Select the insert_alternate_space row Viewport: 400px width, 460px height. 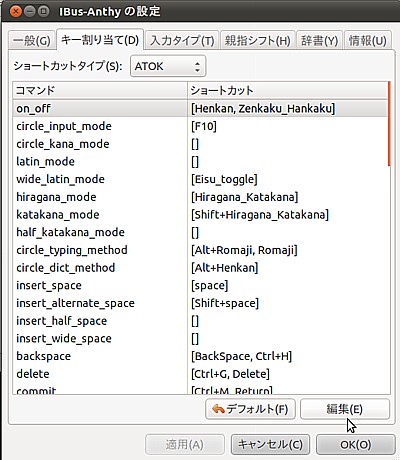(x=200, y=303)
